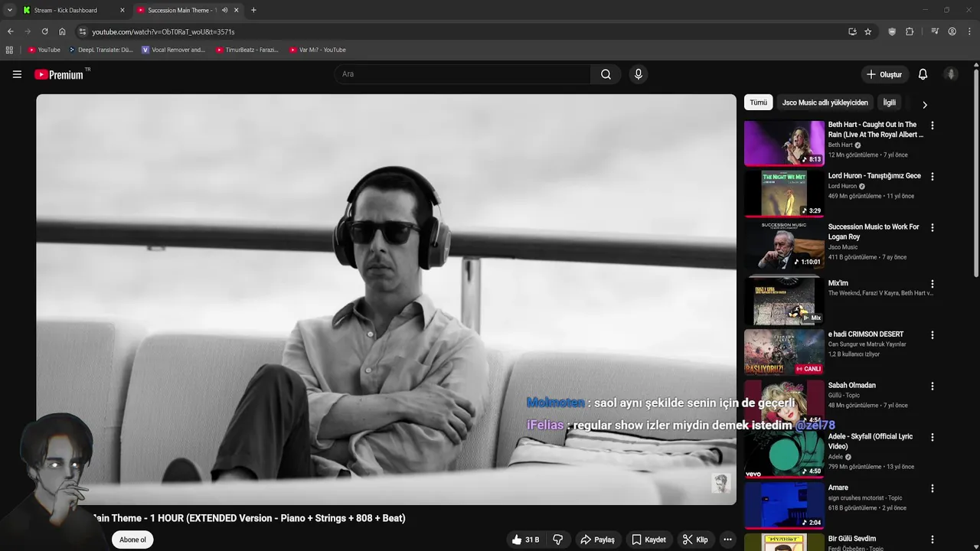Go back in browser history
The image size is (980, 551).
coord(10,31)
